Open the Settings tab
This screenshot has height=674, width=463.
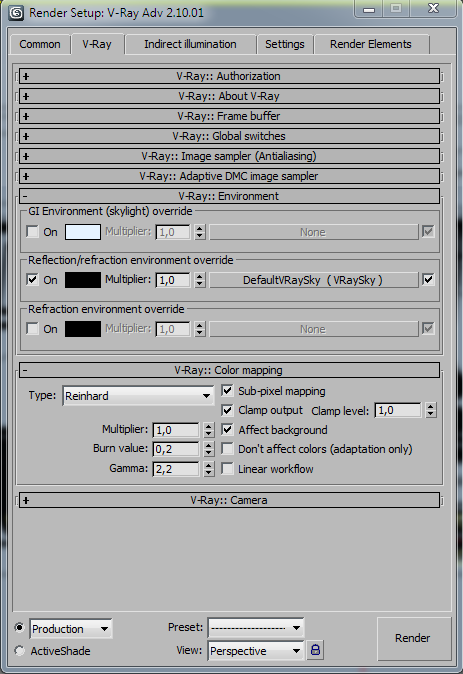point(285,44)
